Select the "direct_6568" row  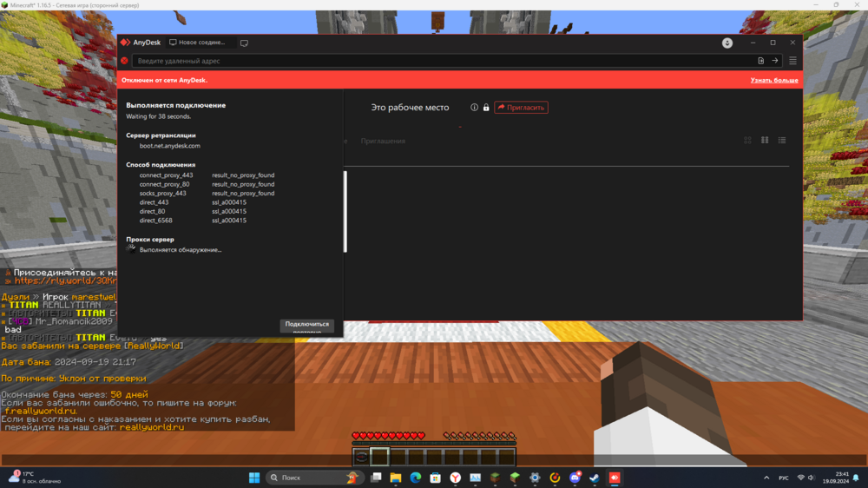(193, 221)
